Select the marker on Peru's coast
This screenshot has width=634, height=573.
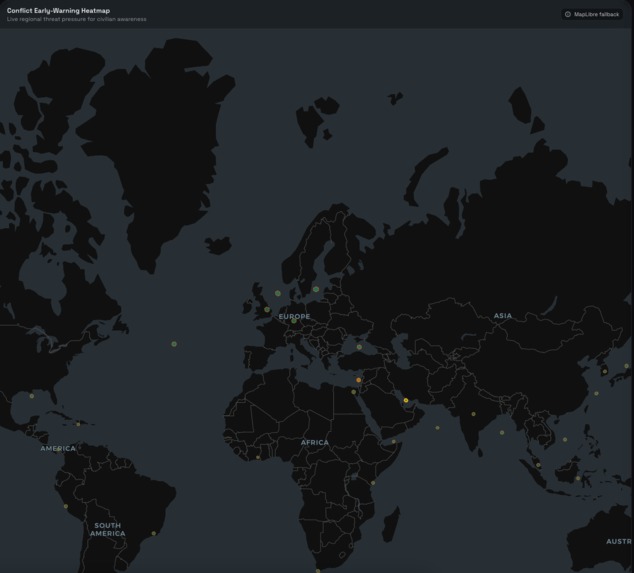[66, 506]
